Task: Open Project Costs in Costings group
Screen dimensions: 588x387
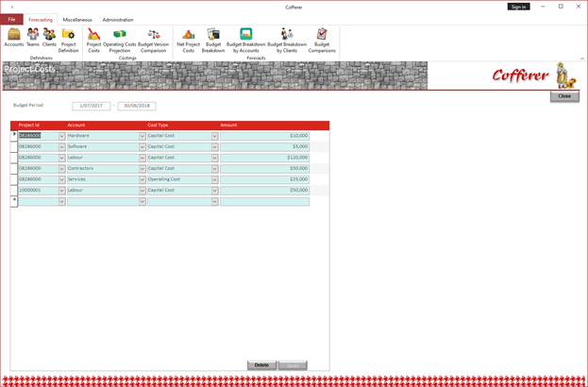Action: tap(93, 41)
